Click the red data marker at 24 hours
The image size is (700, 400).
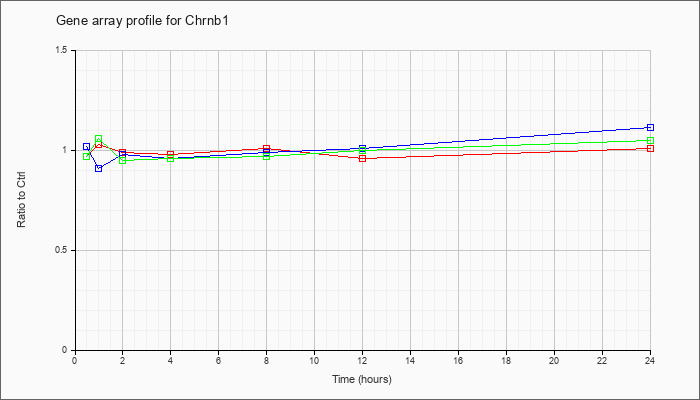(650, 148)
